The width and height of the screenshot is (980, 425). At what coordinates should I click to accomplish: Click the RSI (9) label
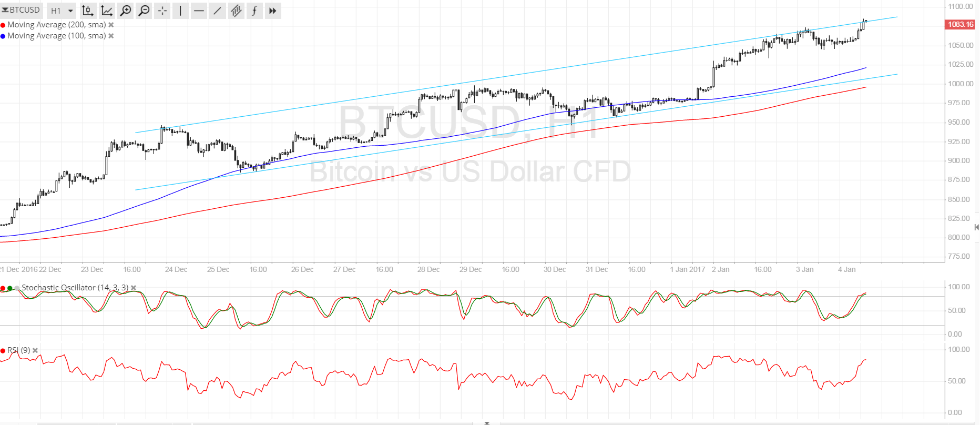click(x=19, y=350)
